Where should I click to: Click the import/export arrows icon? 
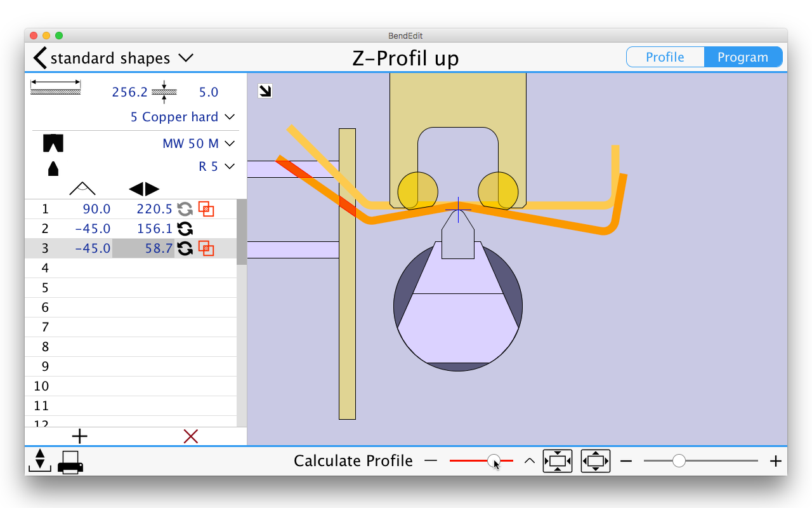coord(39,460)
